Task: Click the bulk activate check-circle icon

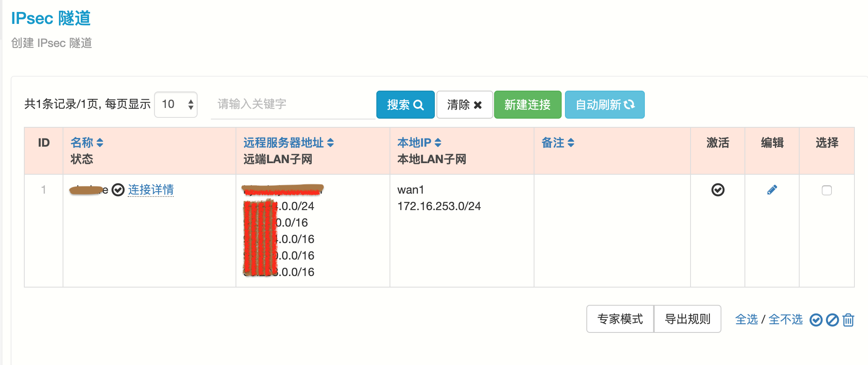Action: (x=816, y=320)
